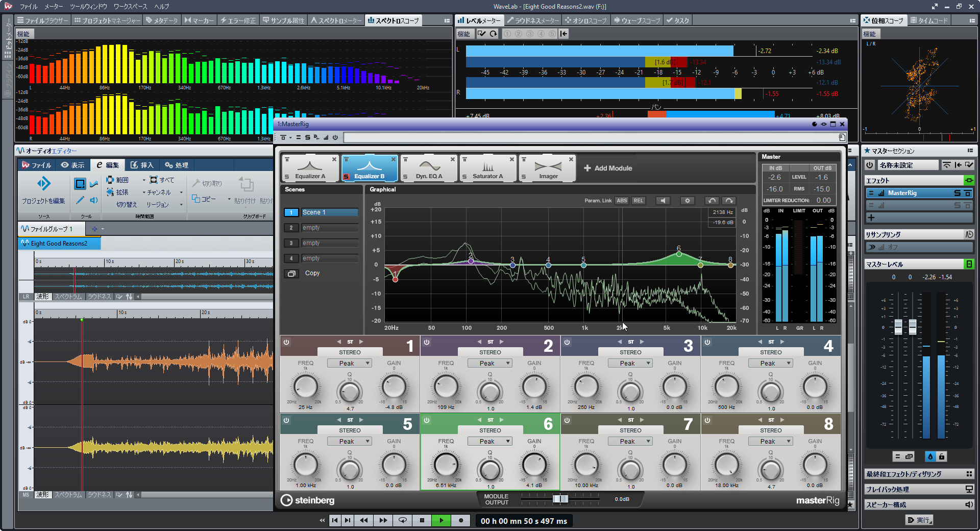Start playback with the green play button

441,520
